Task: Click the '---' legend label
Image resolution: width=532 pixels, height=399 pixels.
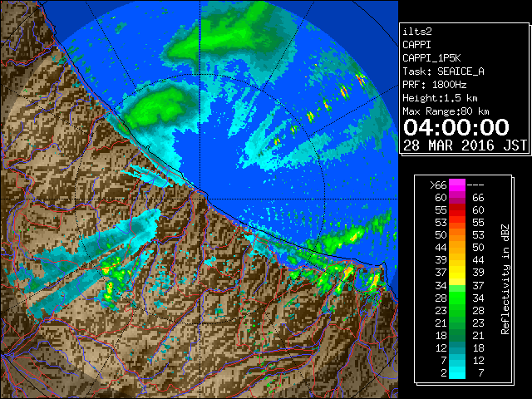Action: click(x=475, y=185)
